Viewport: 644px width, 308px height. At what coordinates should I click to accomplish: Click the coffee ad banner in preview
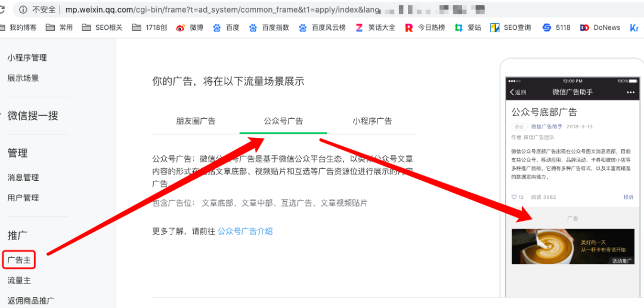tap(572, 247)
